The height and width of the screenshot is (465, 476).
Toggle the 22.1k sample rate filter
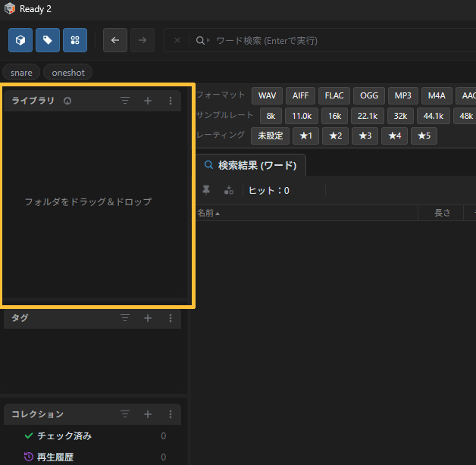pos(368,116)
